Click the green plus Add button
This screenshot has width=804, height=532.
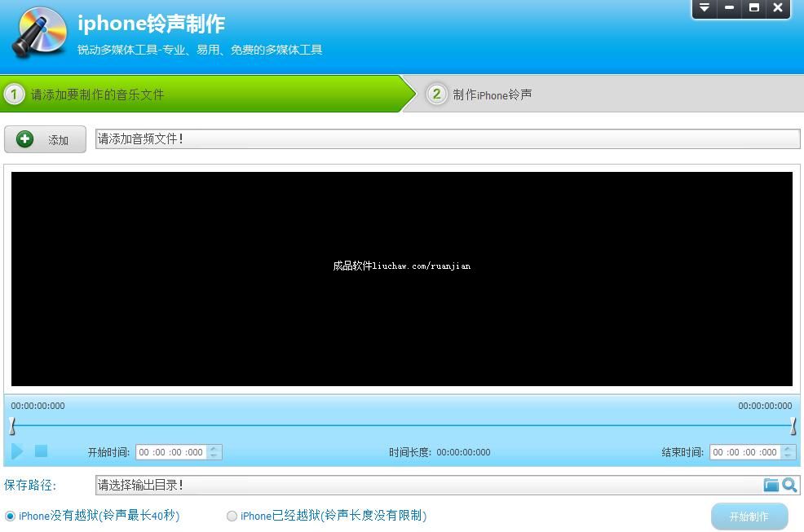coord(45,139)
